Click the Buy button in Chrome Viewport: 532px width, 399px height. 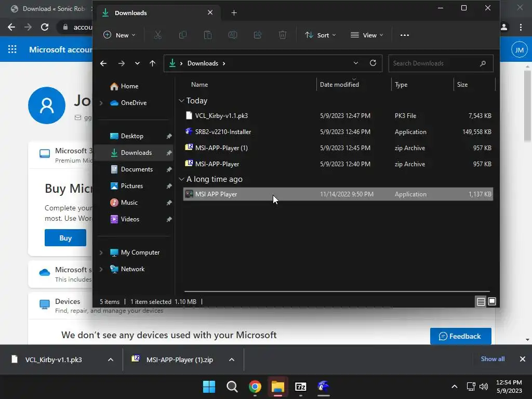pos(65,238)
